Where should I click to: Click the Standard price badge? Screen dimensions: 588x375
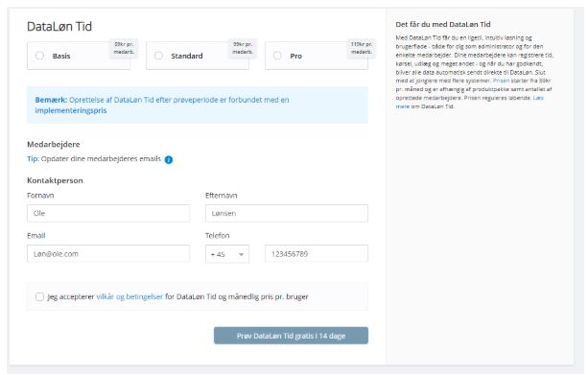pos(243,48)
